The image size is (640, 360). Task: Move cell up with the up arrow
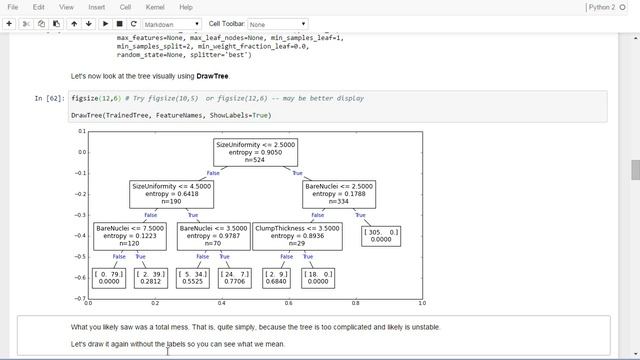pyautogui.click(x=74, y=24)
